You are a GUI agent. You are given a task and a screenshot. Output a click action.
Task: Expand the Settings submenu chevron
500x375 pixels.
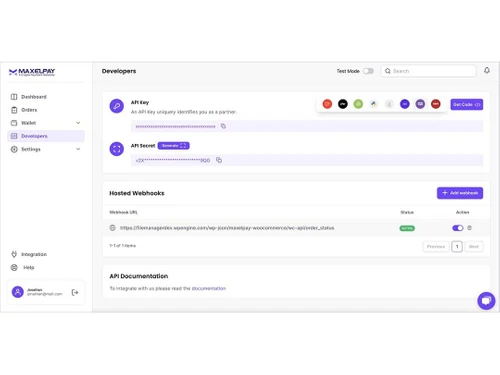coord(78,149)
